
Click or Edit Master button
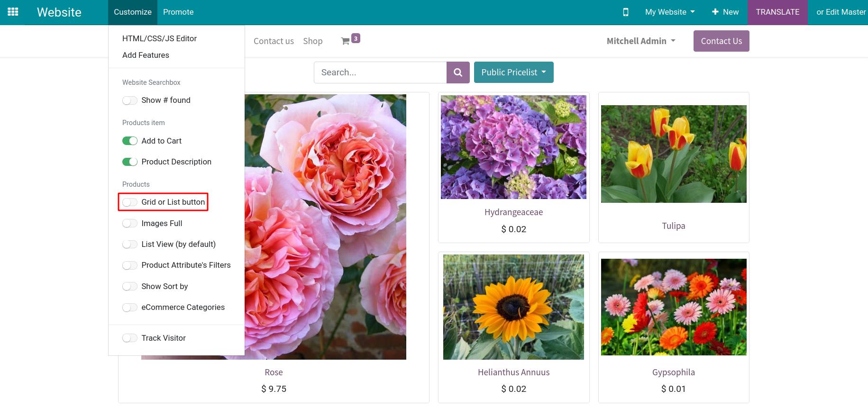841,12
